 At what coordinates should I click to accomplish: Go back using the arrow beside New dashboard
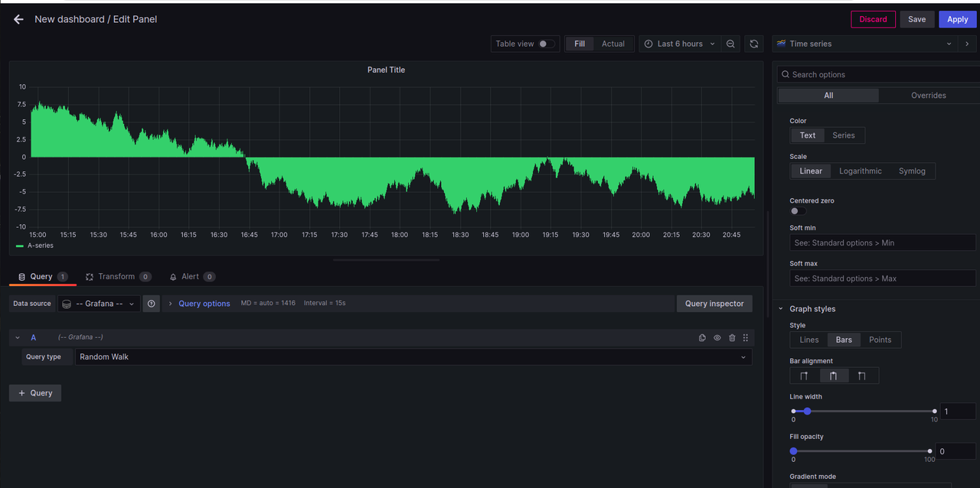point(18,19)
